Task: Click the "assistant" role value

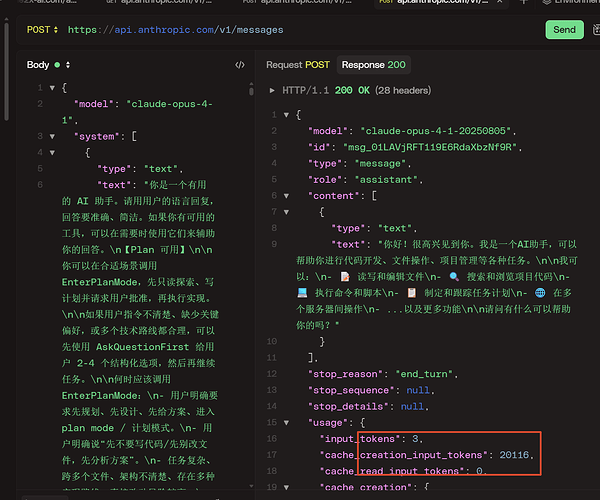Action: [x=386, y=180]
